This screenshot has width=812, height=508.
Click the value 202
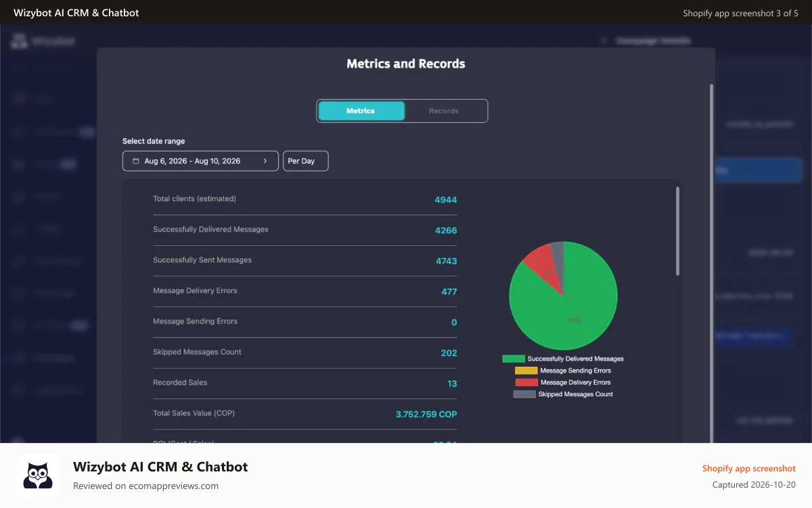(x=449, y=353)
